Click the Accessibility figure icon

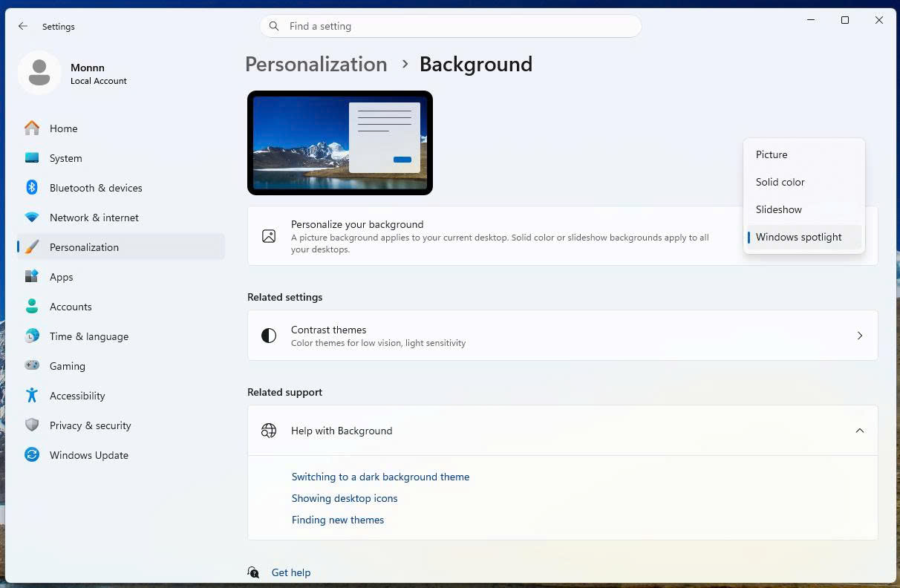32,396
